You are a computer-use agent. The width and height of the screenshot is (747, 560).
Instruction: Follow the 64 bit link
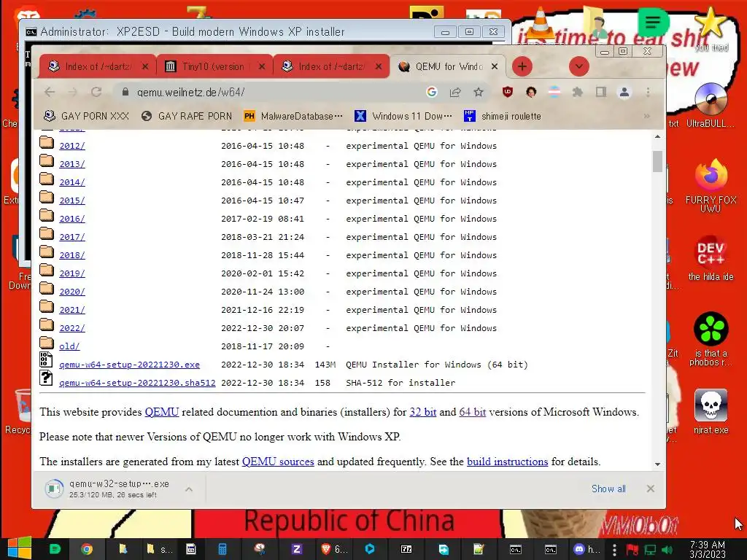coord(473,412)
